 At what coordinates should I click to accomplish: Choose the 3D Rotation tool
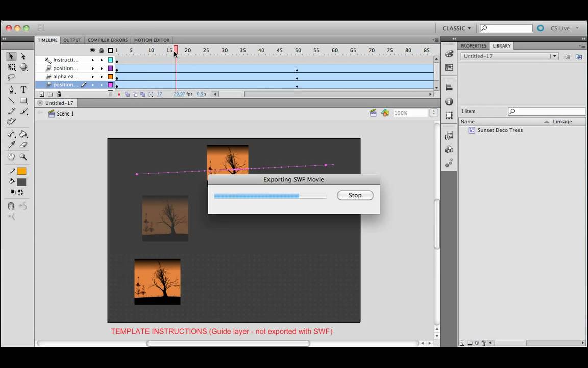pos(23,67)
